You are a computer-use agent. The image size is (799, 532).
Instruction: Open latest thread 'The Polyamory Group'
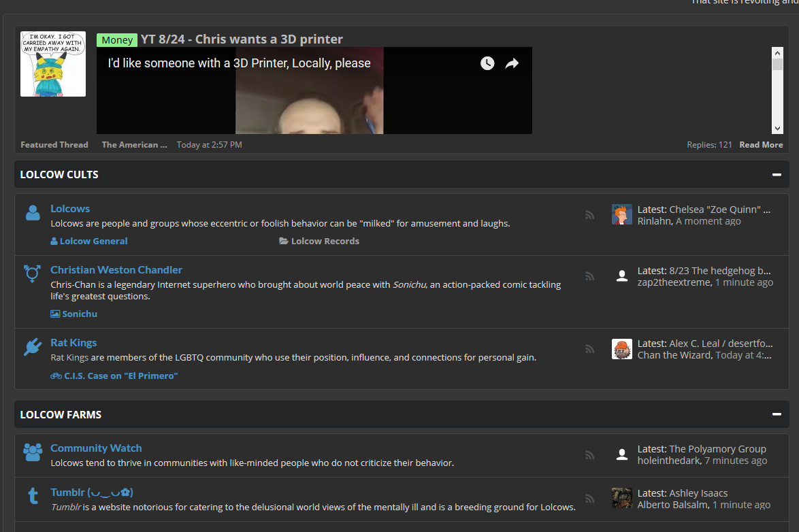point(717,449)
